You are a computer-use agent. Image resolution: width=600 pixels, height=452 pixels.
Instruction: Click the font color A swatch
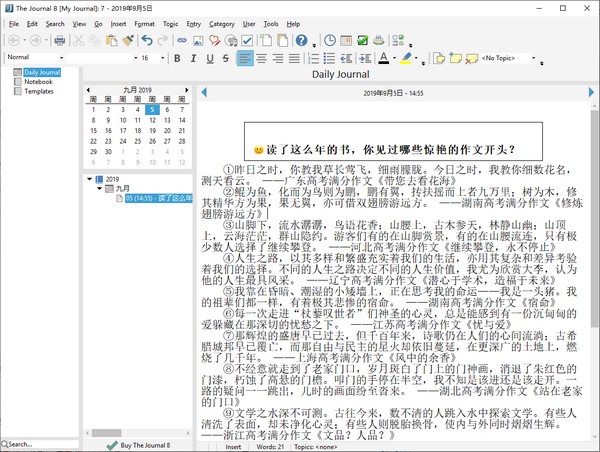coord(384,59)
